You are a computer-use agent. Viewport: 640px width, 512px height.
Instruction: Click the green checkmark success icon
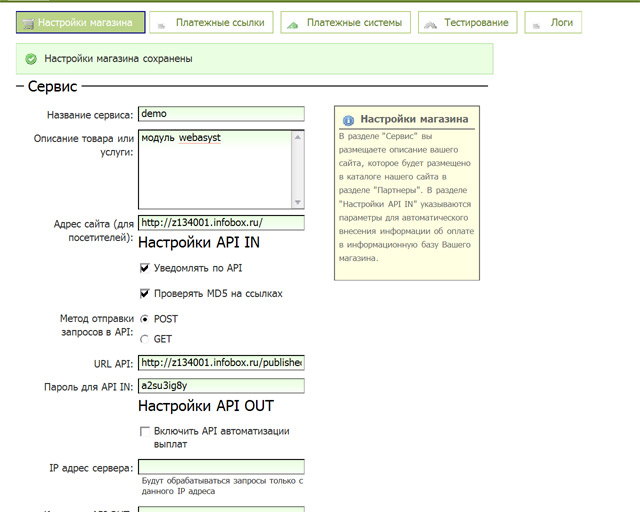click(x=30, y=59)
